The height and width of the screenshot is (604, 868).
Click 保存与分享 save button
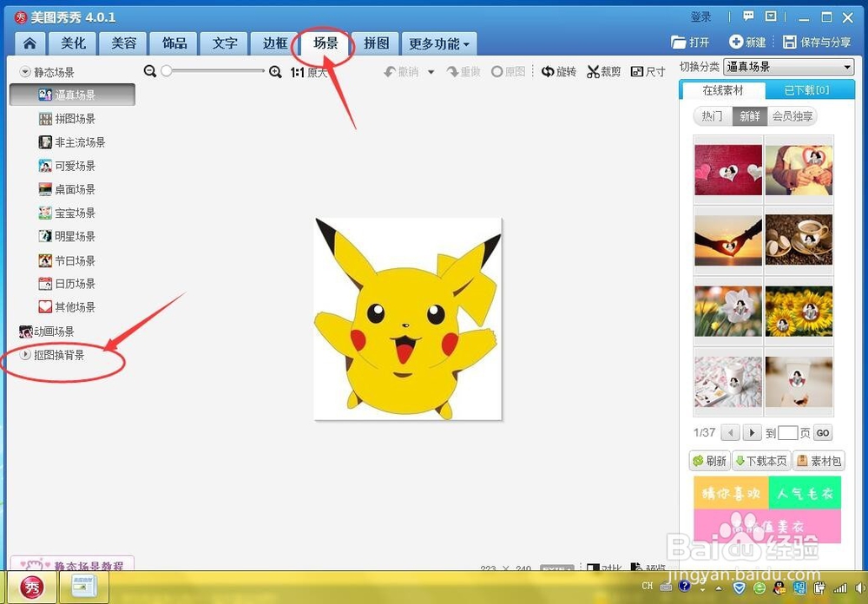[817, 42]
